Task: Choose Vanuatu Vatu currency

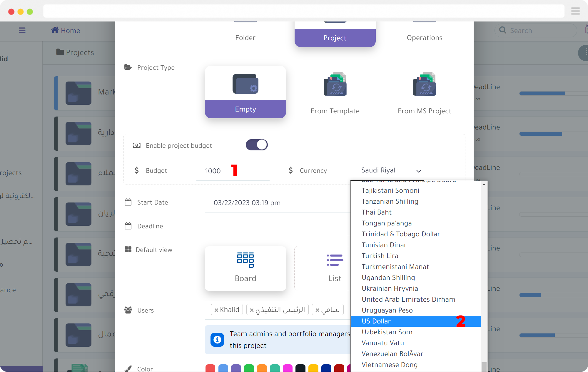Action: 416,343
